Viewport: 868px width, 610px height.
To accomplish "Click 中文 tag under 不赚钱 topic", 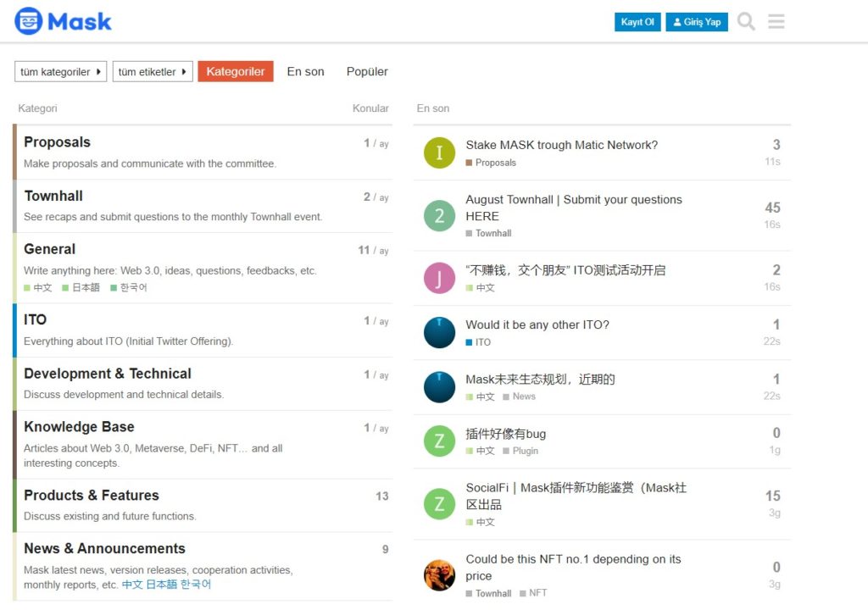I will (481, 288).
